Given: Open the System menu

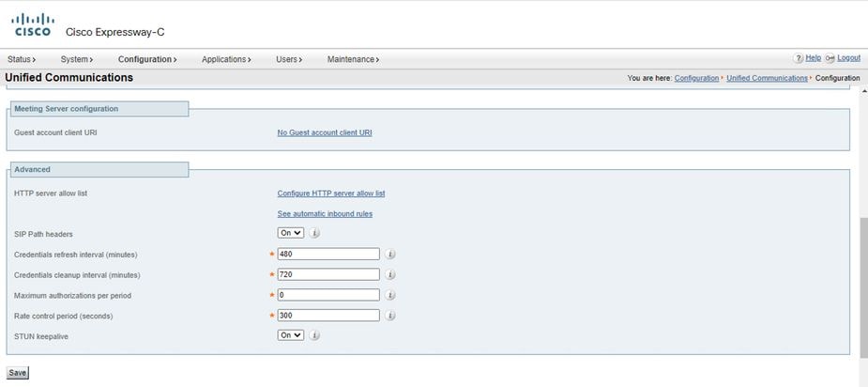Looking at the screenshot, I should (77, 59).
